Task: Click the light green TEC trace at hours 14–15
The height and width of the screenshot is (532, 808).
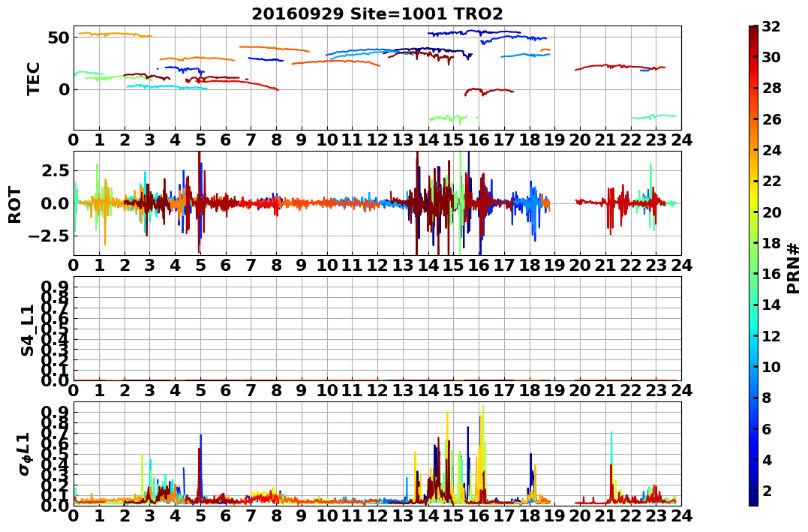Action: [x=448, y=118]
